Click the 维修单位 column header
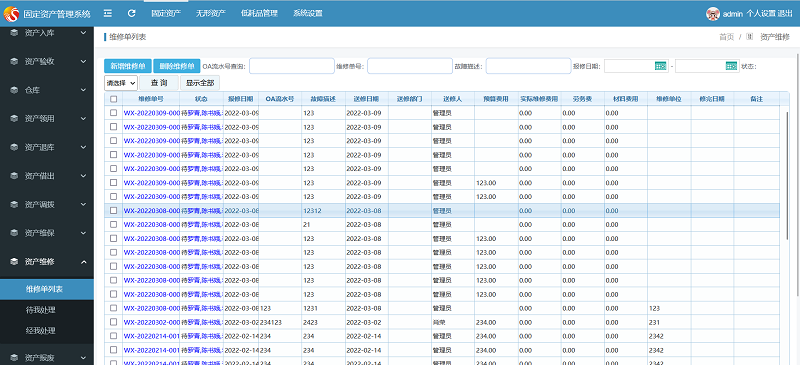Screen dimensions: 800x365 669,99
